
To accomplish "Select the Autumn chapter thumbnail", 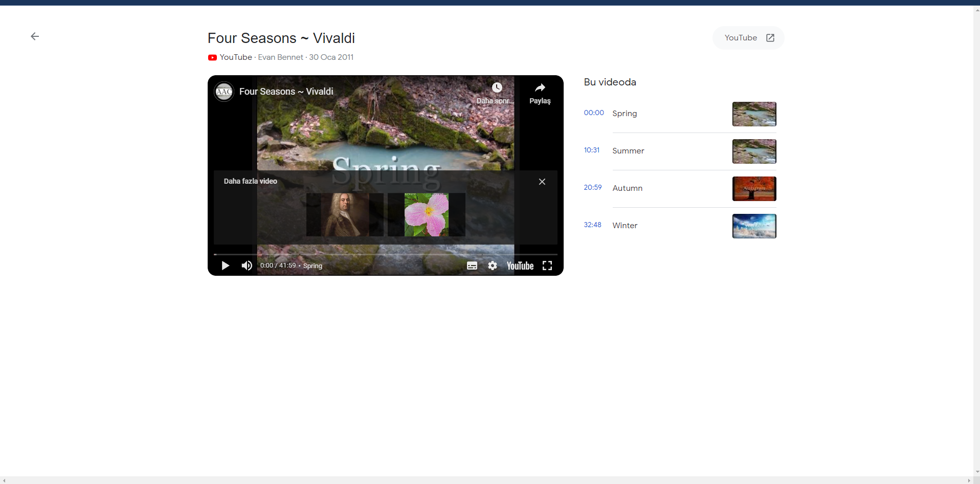I will pos(754,189).
